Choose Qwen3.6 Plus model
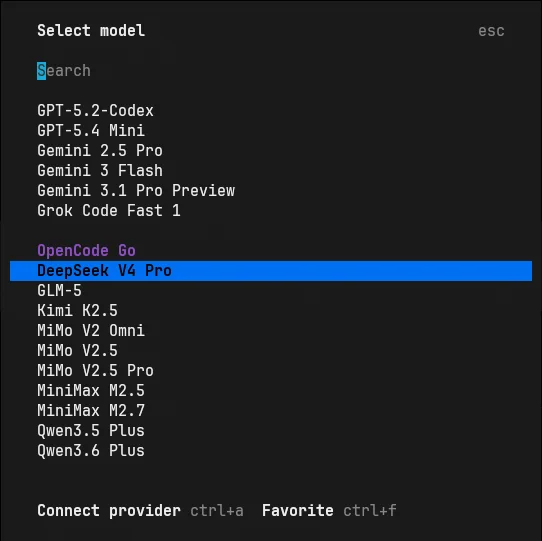This screenshot has width=542, height=541. point(271,451)
